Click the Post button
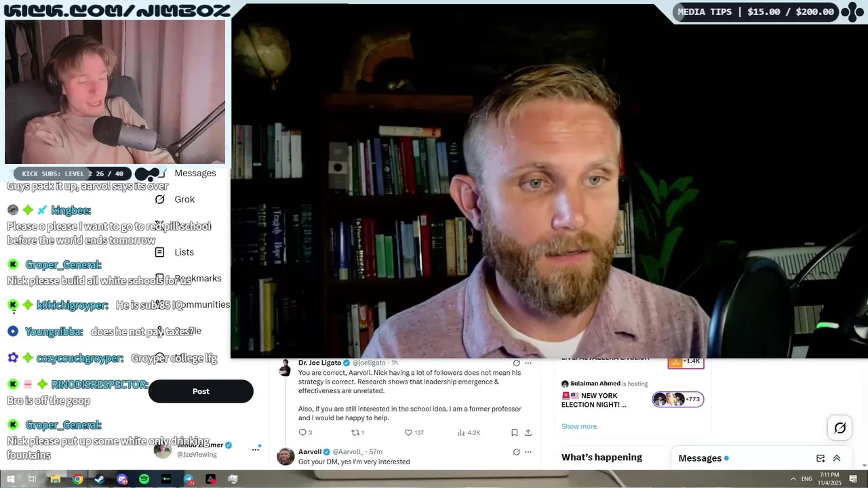Viewport: 868px width, 488px height. click(201, 391)
